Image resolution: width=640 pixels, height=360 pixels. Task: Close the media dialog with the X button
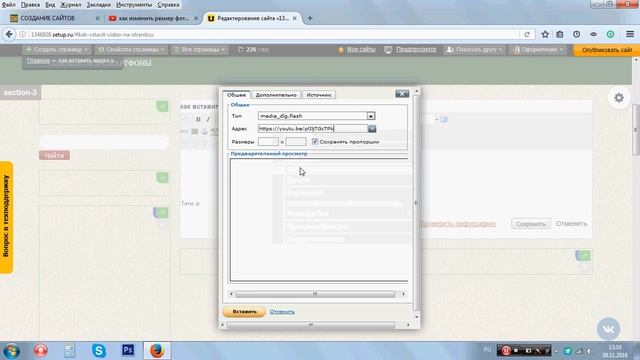(x=402, y=94)
